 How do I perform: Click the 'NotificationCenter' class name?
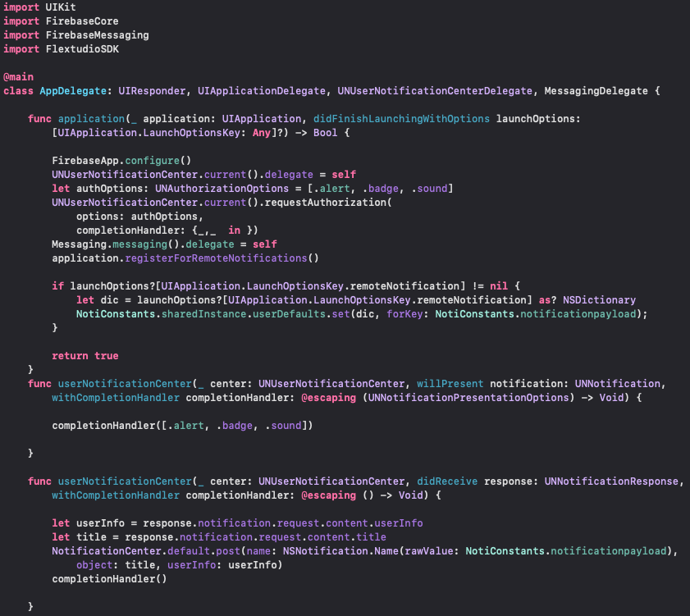(x=107, y=551)
